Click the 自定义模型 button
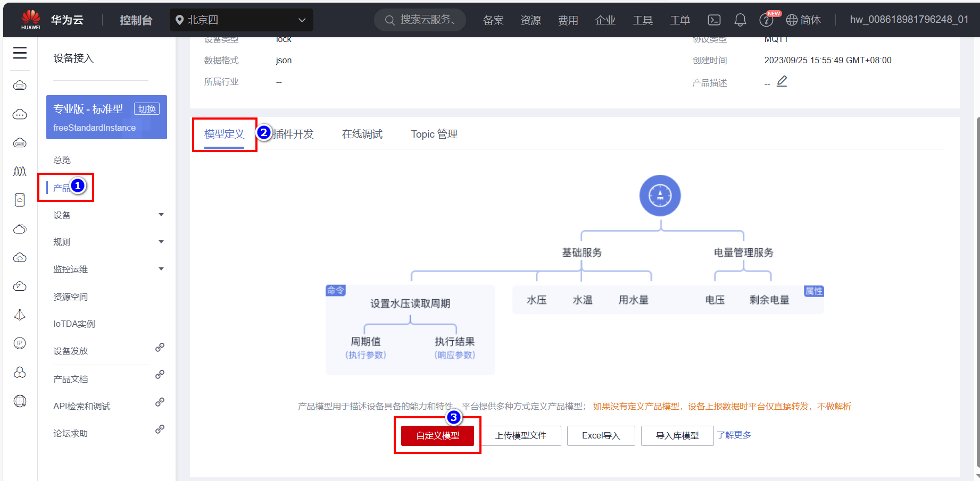This screenshot has width=980, height=481. (x=437, y=436)
